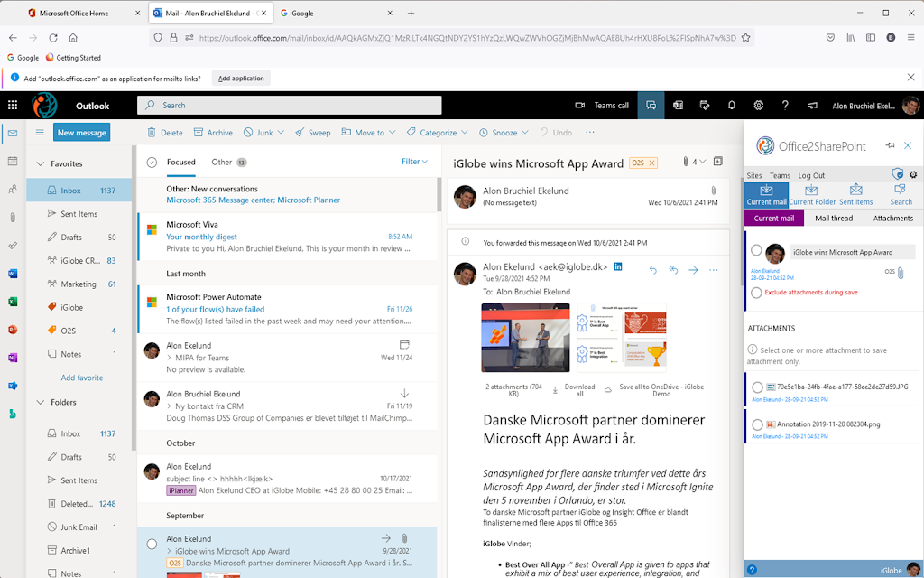Launch Word from the left rail
This screenshot has width=924, height=578.
13,273
